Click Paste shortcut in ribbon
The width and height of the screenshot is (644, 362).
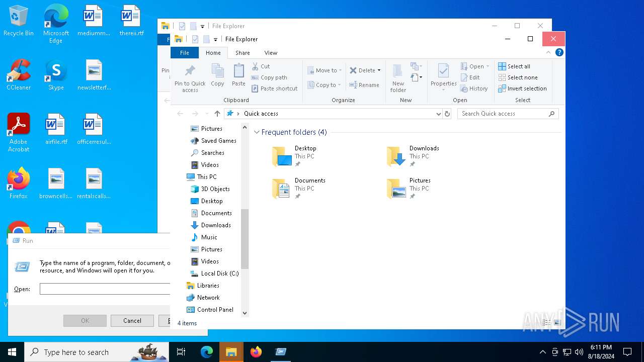tap(274, 88)
